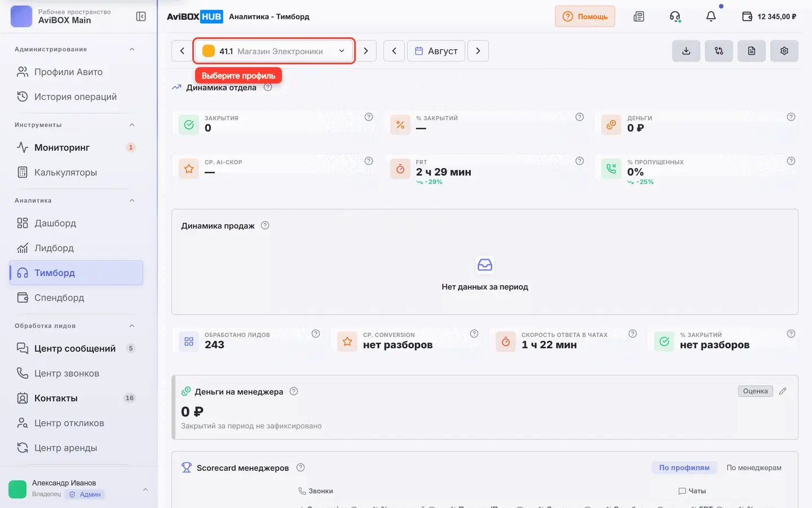Show help for % Закрытий top metric
The height and width of the screenshot is (508, 812).
(x=580, y=117)
